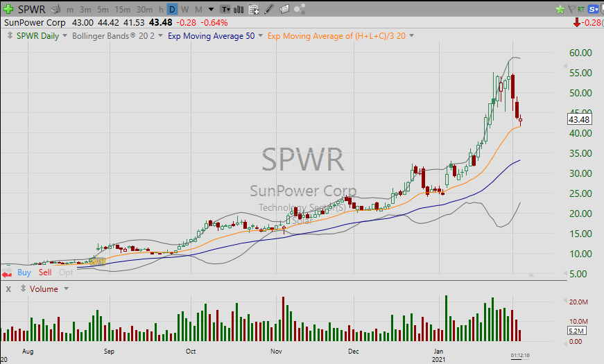This screenshot has height=364, width=604.
Task: Select the 1-minute 'm' timeframe
Action: pos(70,10)
